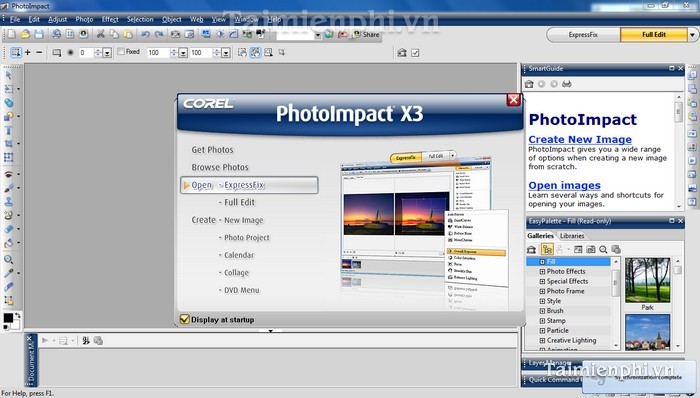
Task: Select the Bucket Fill tool
Action: (x=8, y=243)
